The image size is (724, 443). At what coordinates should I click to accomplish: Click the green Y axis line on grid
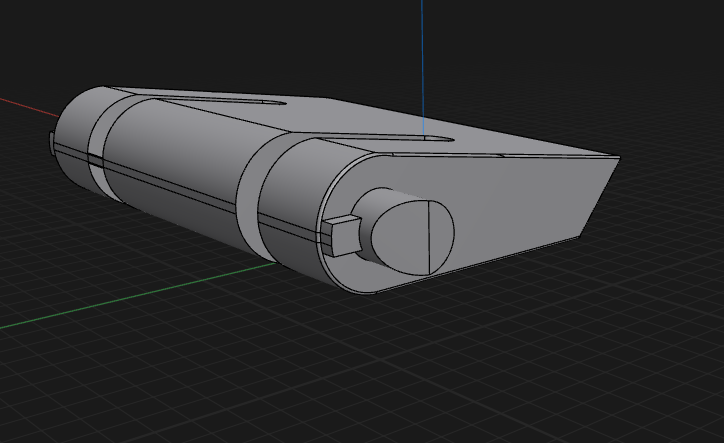tap(138, 296)
